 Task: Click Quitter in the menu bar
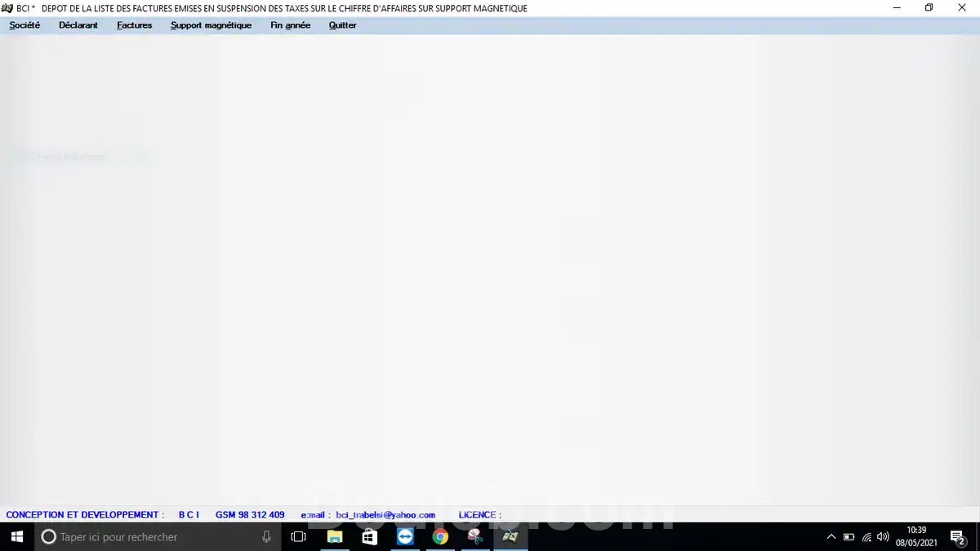tap(342, 25)
